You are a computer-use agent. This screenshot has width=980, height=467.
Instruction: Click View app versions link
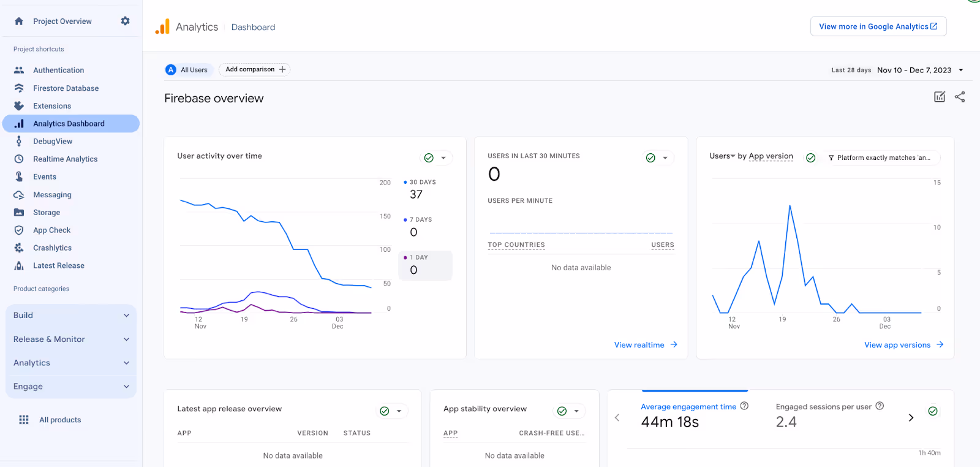tap(904, 345)
